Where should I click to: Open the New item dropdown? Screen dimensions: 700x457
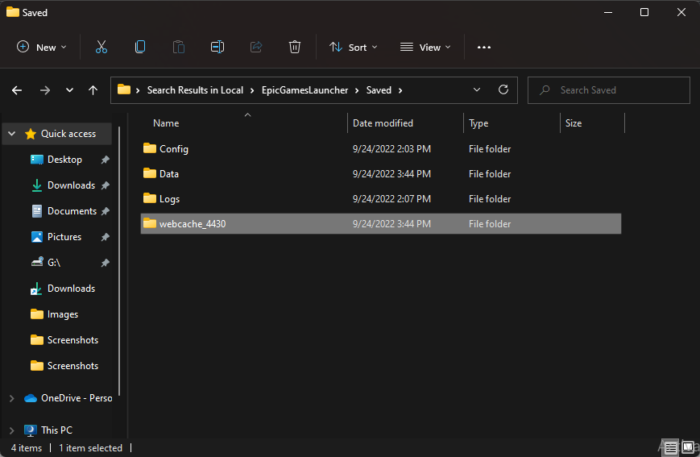41,47
